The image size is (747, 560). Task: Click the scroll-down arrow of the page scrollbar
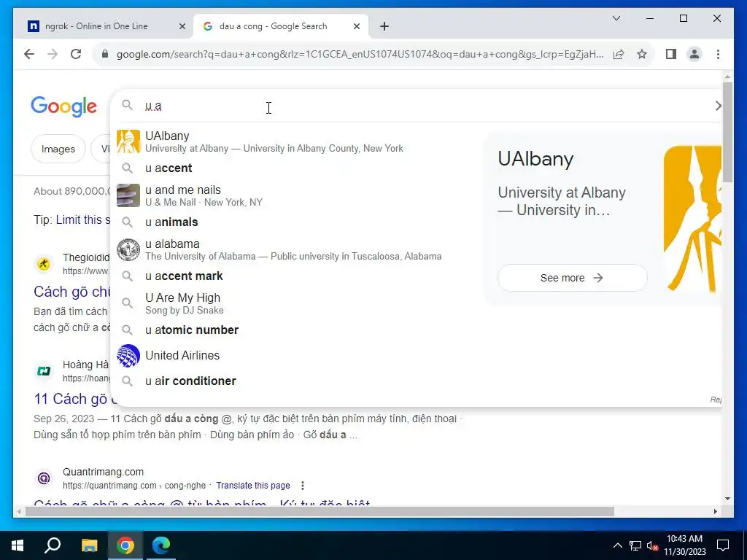click(x=727, y=499)
